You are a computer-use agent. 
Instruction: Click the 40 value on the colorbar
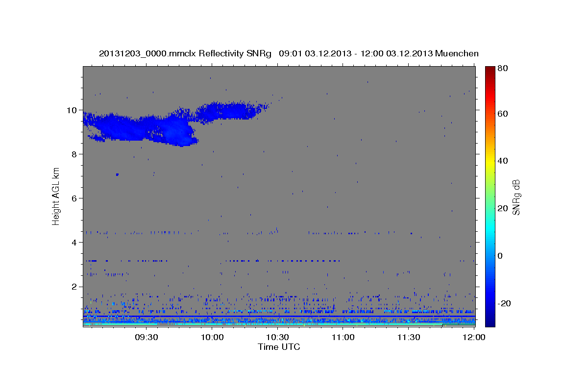pyautogui.click(x=502, y=161)
